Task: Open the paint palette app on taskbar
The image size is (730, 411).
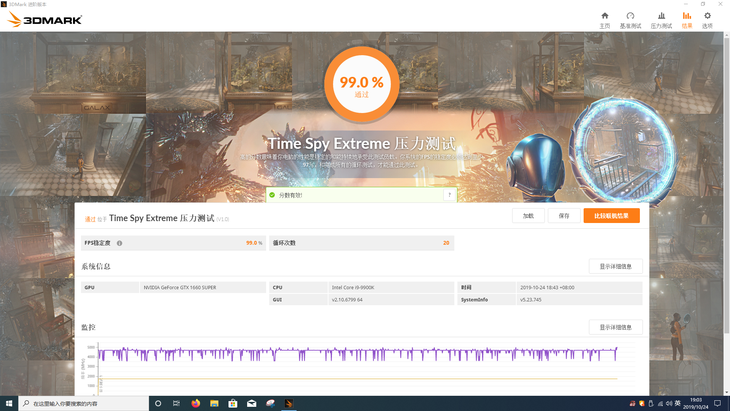Action: 270,404
